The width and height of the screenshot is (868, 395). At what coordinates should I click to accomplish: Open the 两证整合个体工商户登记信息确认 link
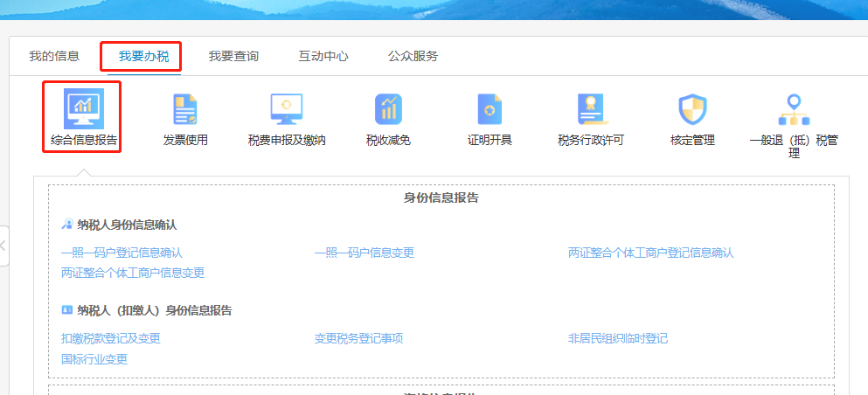tap(651, 253)
